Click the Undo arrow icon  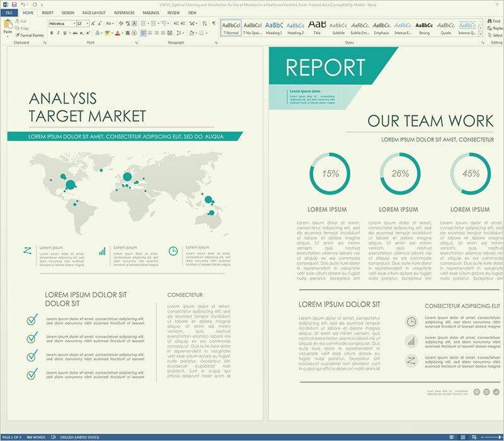pyautogui.click(x=23, y=4)
